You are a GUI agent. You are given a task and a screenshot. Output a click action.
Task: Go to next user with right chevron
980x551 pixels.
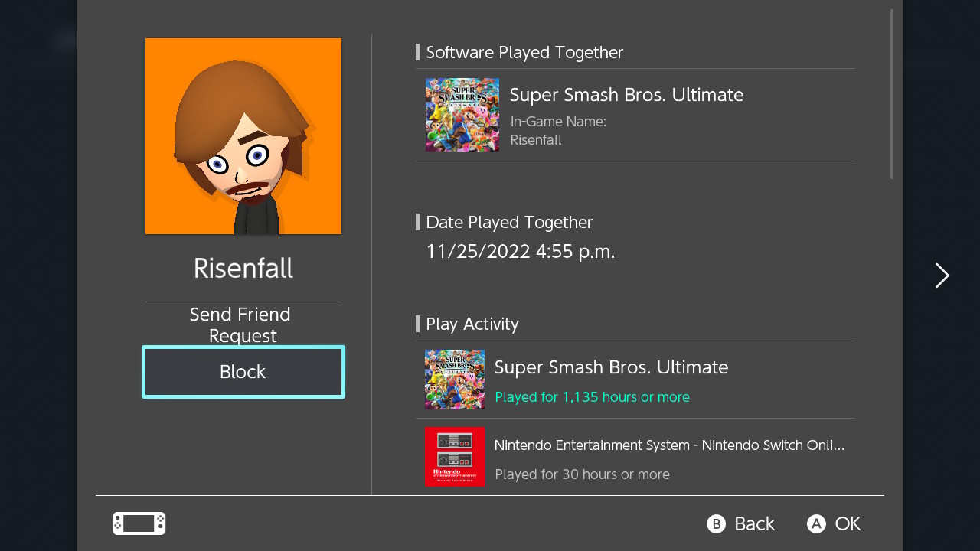[x=942, y=275]
